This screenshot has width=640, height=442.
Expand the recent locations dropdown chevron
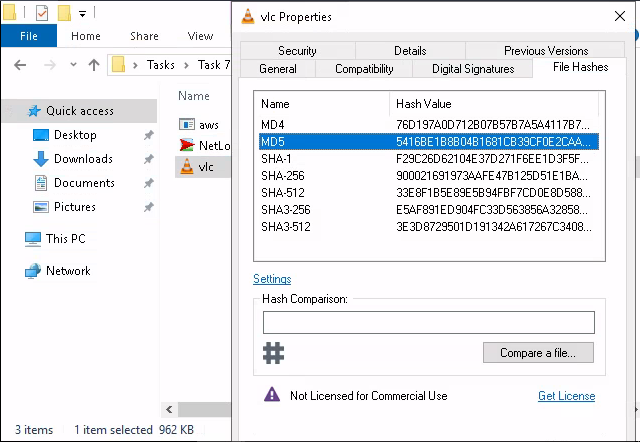[73, 66]
